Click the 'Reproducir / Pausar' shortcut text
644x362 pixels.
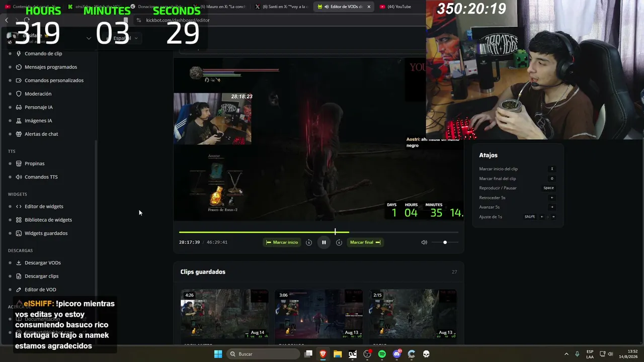pyautogui.click(x=498, y=188)
